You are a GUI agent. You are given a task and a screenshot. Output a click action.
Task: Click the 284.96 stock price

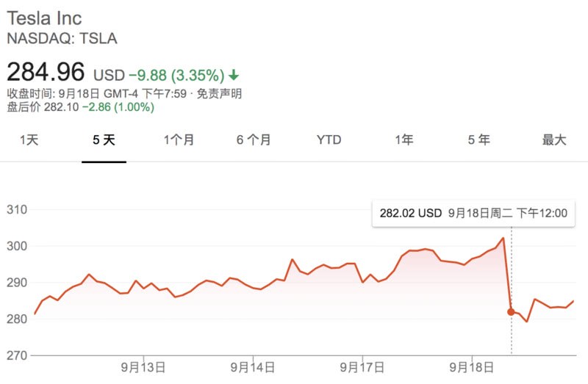point(46,73)
